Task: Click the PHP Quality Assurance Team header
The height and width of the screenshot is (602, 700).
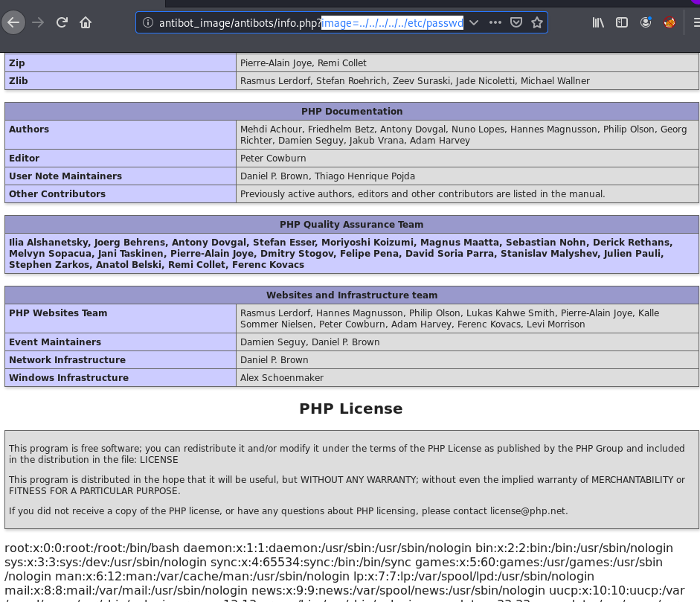Action: [352, 224]
